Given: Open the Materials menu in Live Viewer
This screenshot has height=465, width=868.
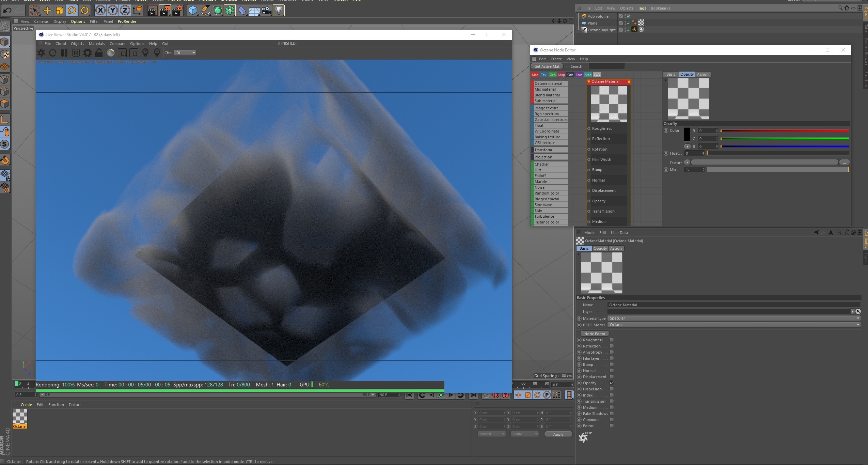Looking at the screenshot, I should [97, 44].
